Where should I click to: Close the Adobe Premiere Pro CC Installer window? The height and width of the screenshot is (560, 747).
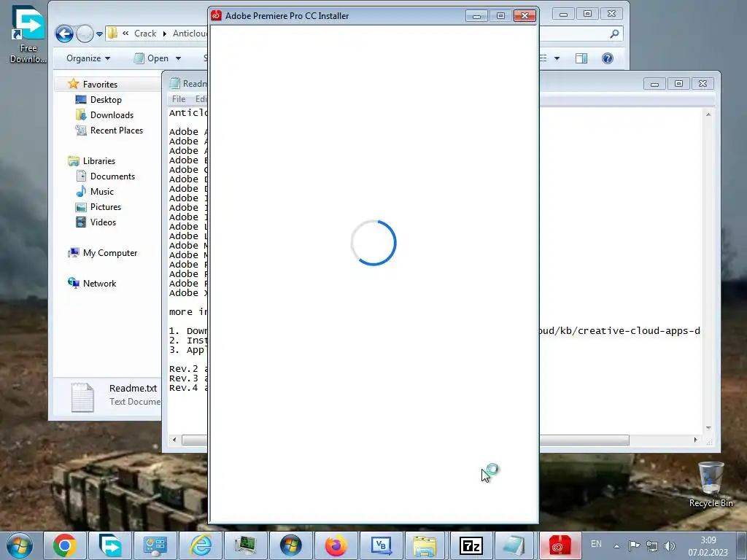(x=525, y=16)
